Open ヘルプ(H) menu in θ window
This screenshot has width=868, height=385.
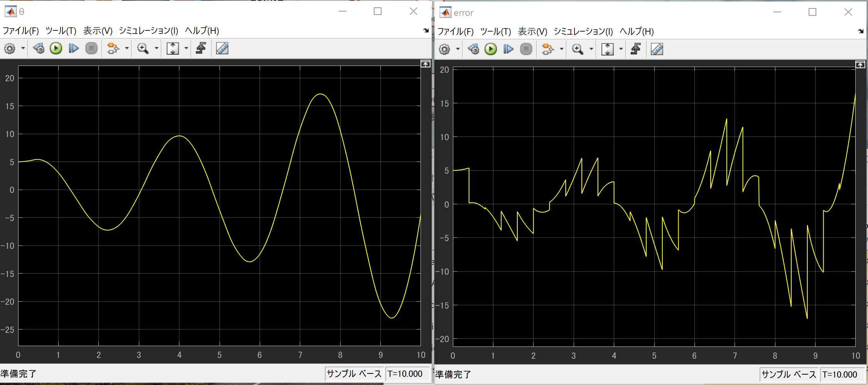[202, 31]
